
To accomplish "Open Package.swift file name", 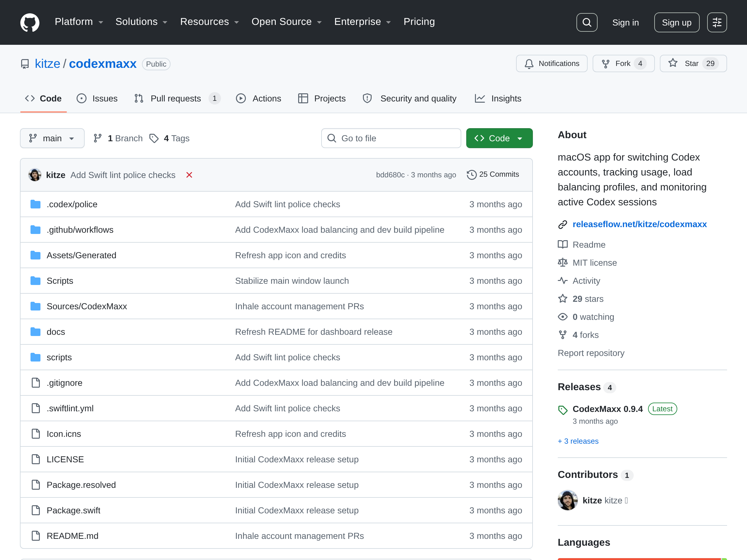I will point(73,511).
